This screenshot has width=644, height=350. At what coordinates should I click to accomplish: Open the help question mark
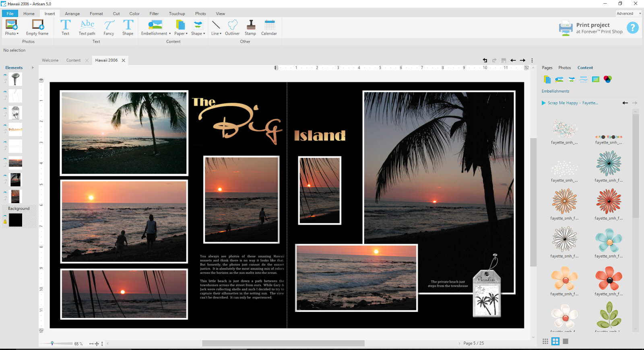point(633,28)
